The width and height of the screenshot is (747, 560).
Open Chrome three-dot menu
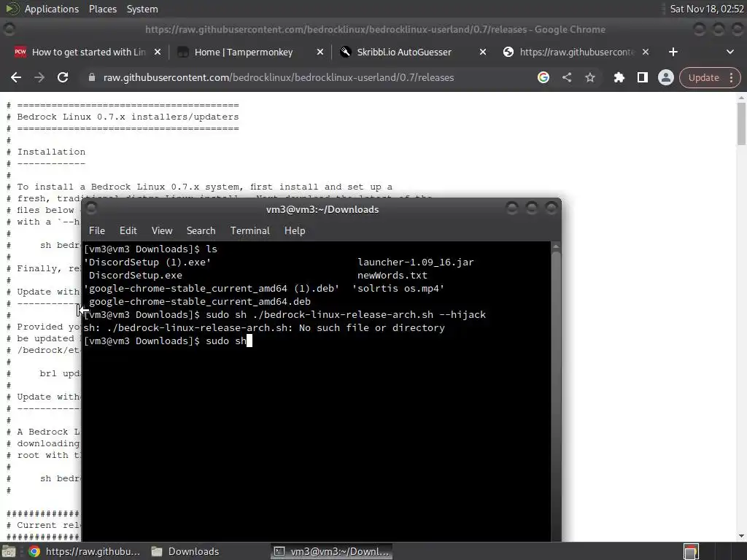point(731,77)
